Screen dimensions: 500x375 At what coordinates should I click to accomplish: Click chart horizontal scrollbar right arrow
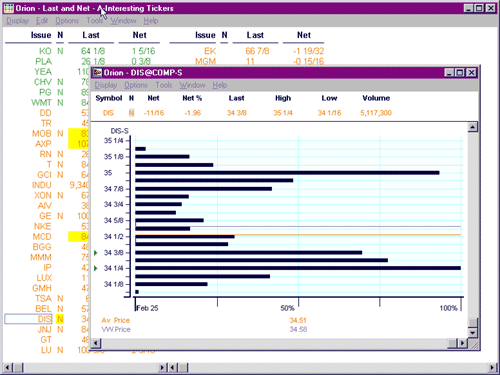tap(462, 343)
